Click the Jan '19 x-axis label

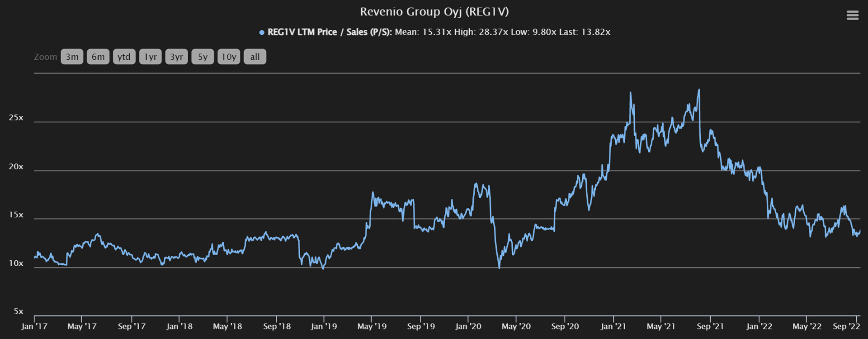(324, 326)
